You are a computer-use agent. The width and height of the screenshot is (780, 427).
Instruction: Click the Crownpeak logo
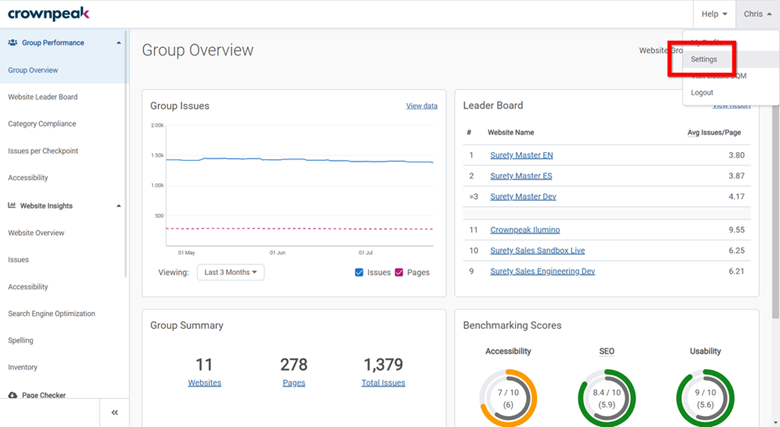[x=48, y=13]
